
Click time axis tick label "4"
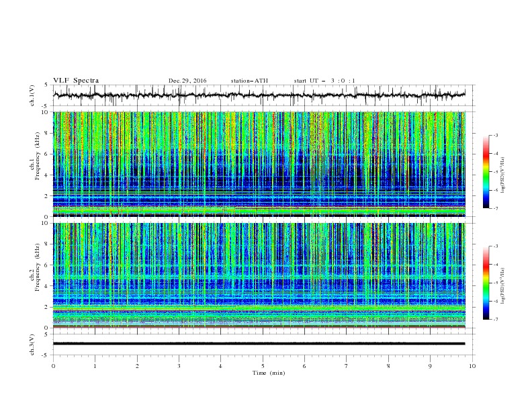point(220,366)
